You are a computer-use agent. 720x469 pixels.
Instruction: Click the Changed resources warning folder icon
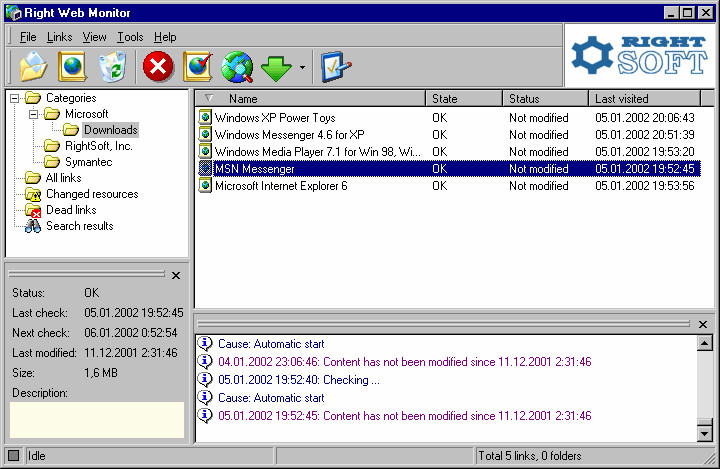[33, 194]
